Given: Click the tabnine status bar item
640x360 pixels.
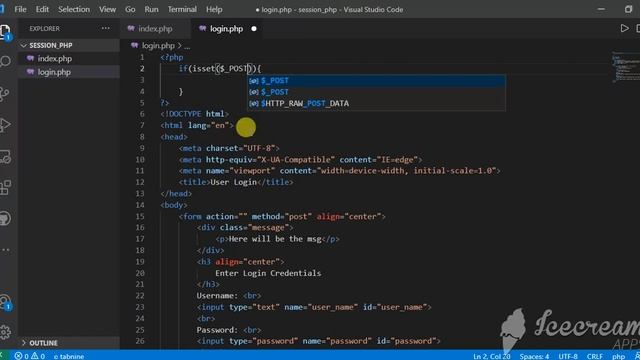Looking at the screenshot, I should click(x=69, y=356).
